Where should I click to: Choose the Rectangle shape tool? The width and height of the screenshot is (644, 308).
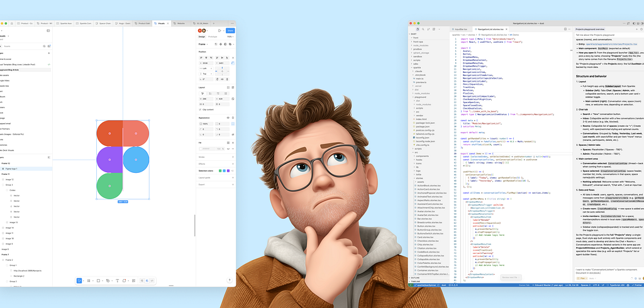[x=98, y=280]
